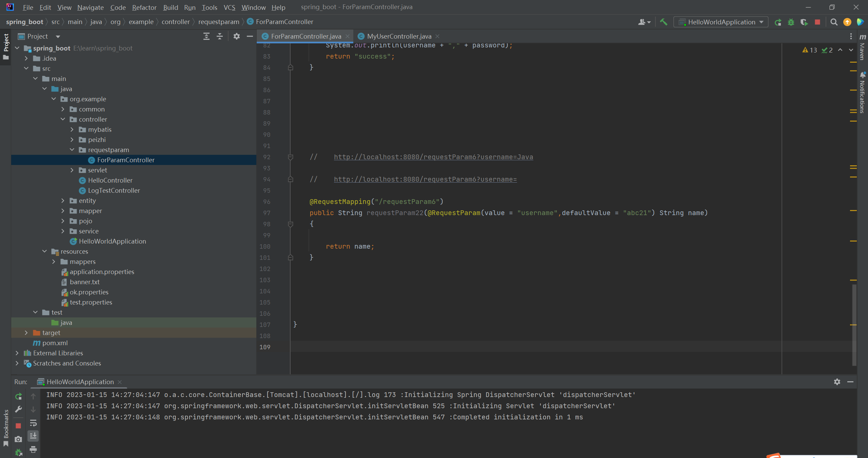
Task: Click the Build project hammer icon
Action: click(664, 22)
